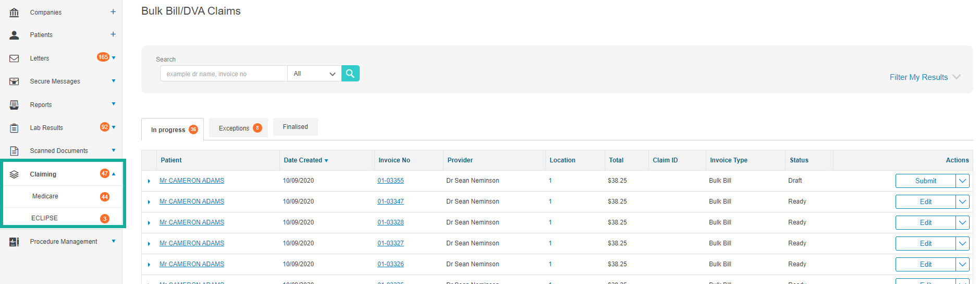This screenshot has width=980, height=284.
Task: Submit the claim for invoice 01-03355
Action: pyautogui.click(x=926, y=181)
